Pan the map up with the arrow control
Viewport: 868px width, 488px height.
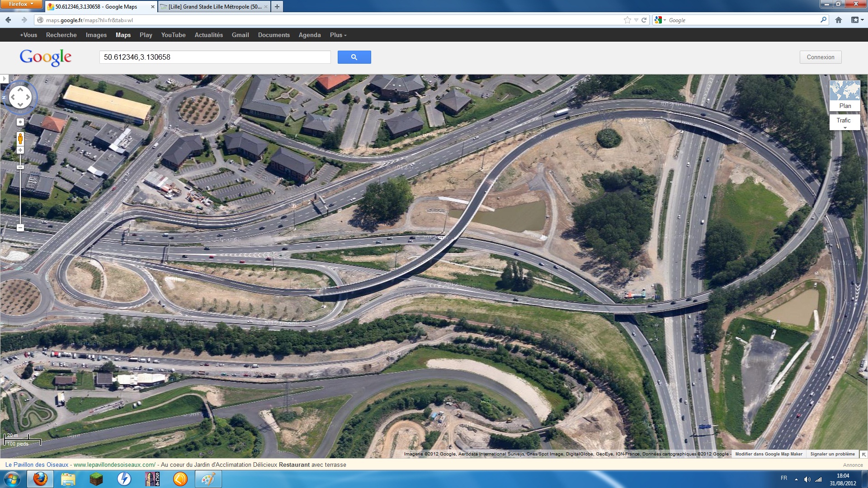coord(20,89)
